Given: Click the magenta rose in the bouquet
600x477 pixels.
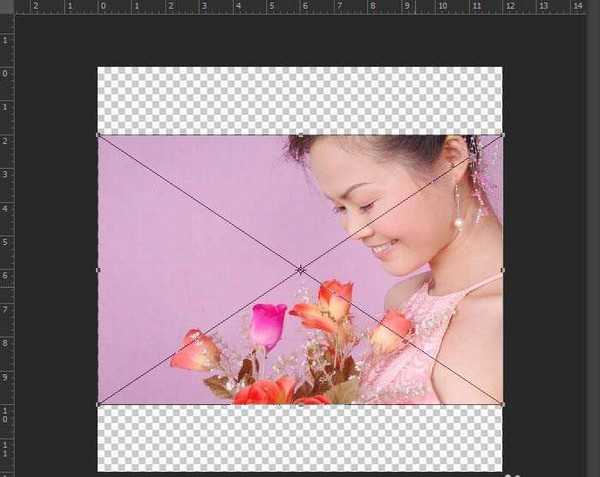Looking at the screenshot, I should (267, 324).
